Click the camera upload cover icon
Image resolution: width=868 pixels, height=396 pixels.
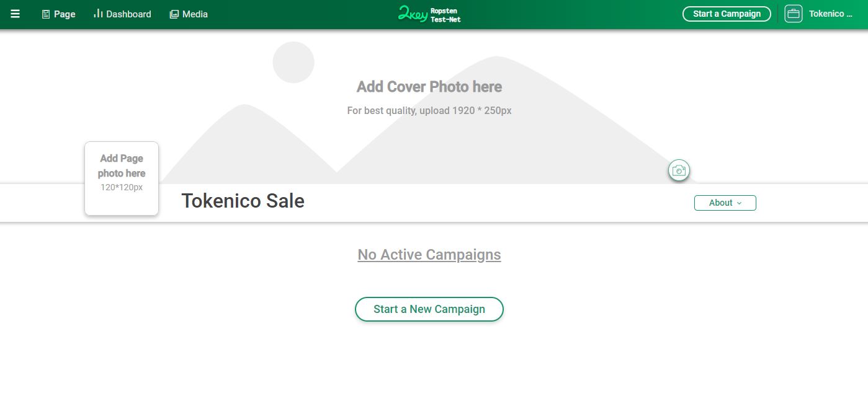(679, 170)
